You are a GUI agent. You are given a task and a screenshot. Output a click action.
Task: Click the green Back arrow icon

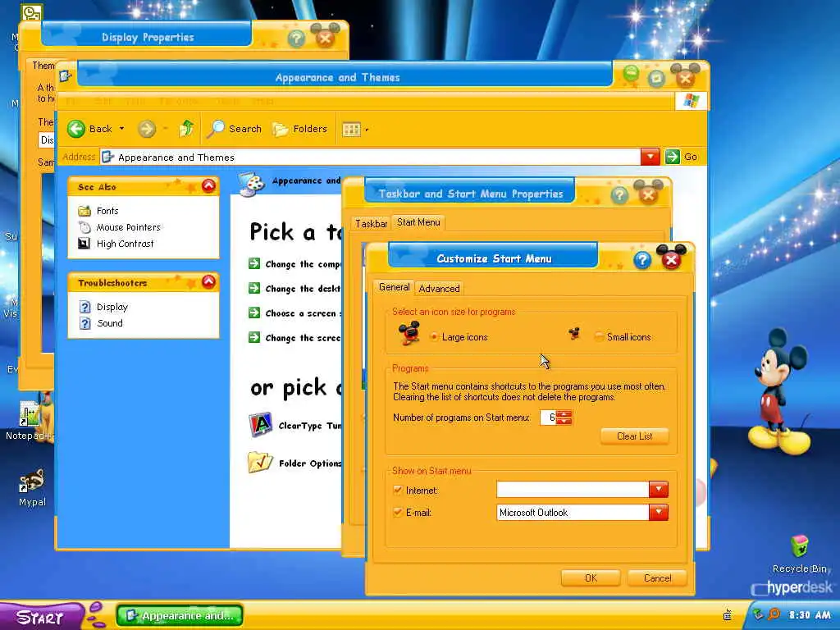click(x=76, y=129)
